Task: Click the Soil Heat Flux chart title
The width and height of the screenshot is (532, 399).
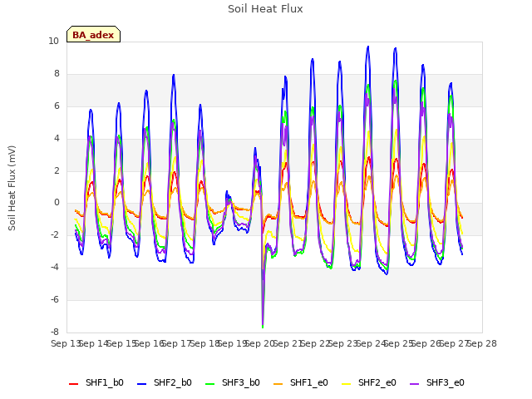Action: point(265,9)
